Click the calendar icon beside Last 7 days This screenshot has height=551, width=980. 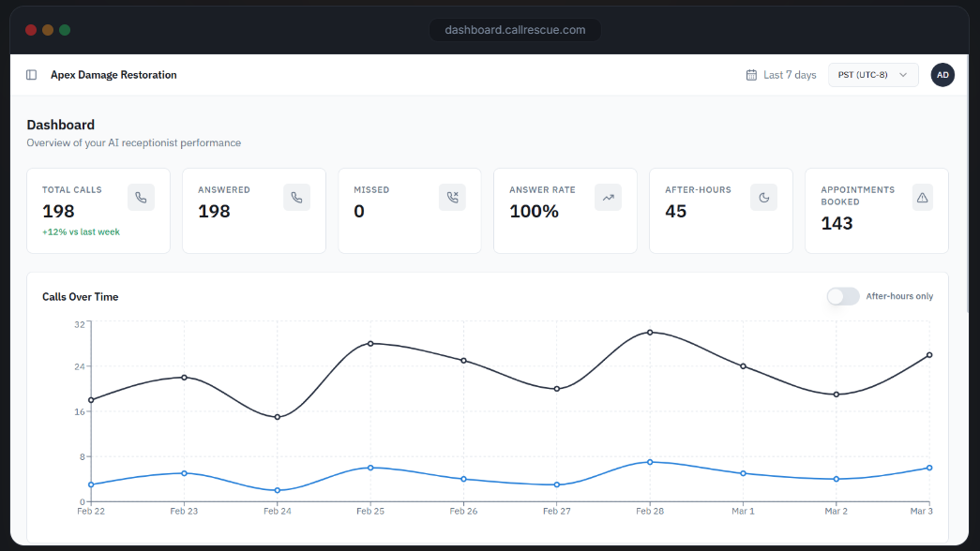pos(751,75)
